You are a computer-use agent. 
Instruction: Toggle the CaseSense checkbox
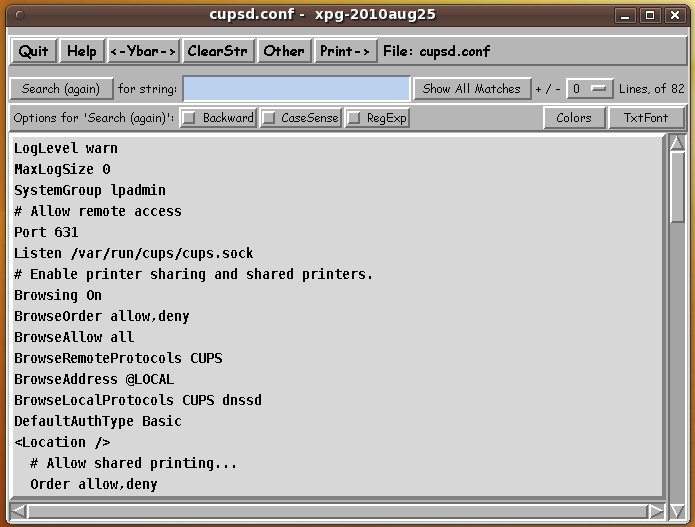(269, 118)
